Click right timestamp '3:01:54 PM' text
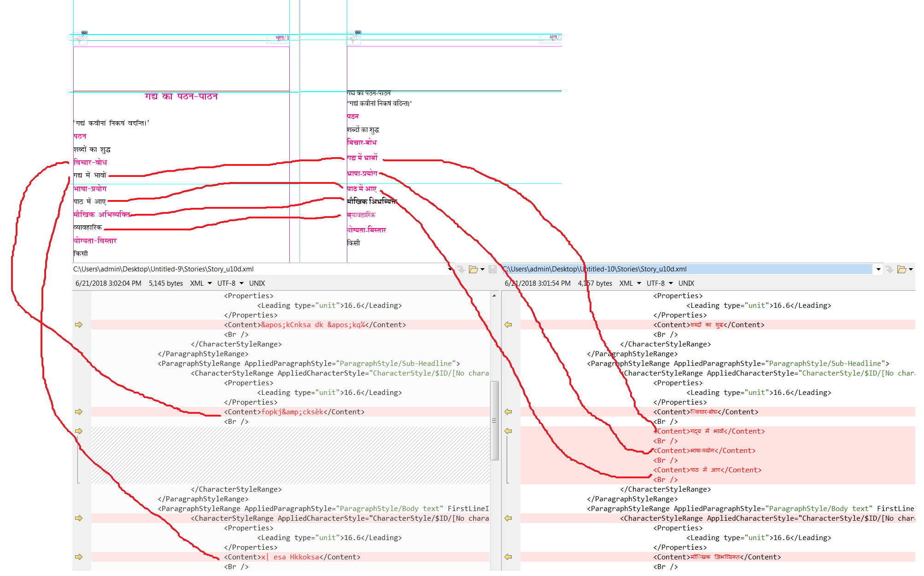 [554, 283]
